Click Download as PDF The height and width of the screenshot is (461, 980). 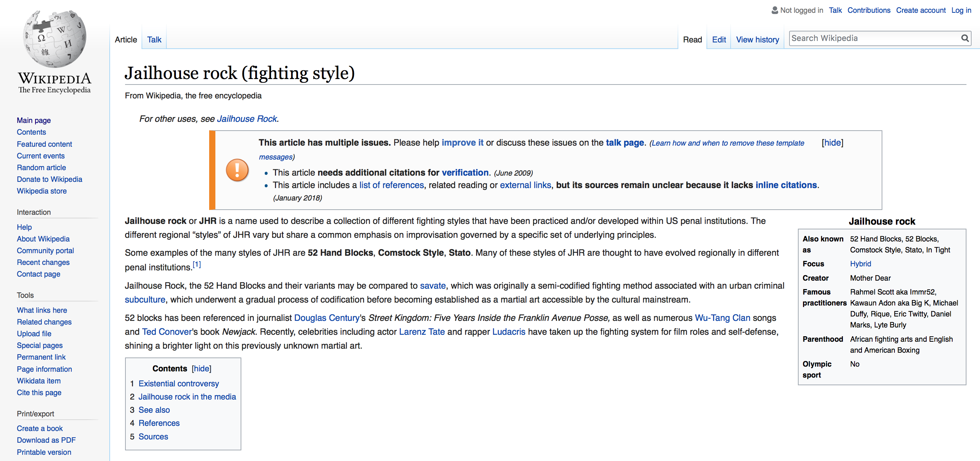[46, 440]
